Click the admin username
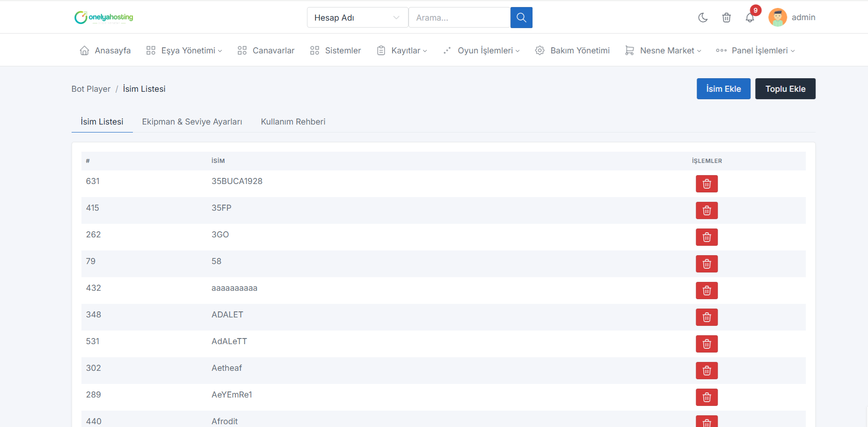The height and width of the screenshot is (427, 868). [803, 17]
